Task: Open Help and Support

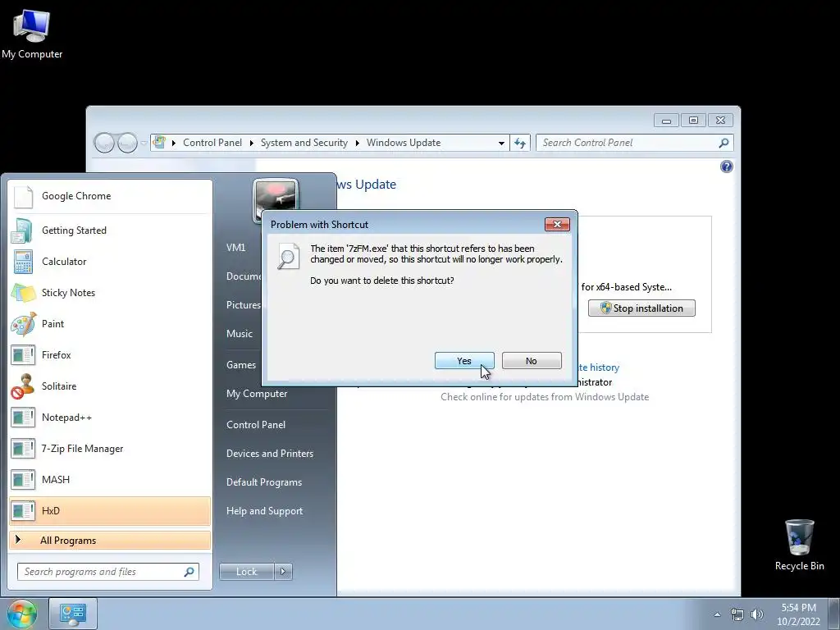Action: point(264,511)
